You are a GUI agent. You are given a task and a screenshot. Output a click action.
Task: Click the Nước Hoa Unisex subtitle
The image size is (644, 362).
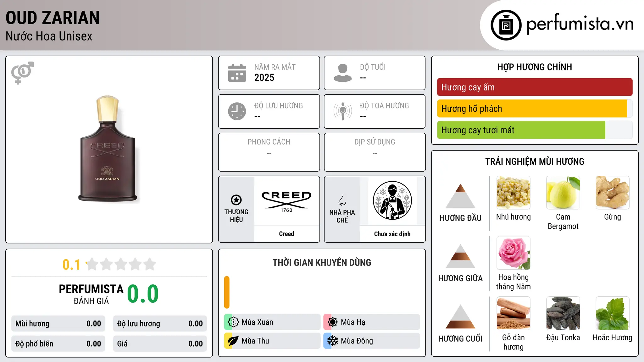49,36
